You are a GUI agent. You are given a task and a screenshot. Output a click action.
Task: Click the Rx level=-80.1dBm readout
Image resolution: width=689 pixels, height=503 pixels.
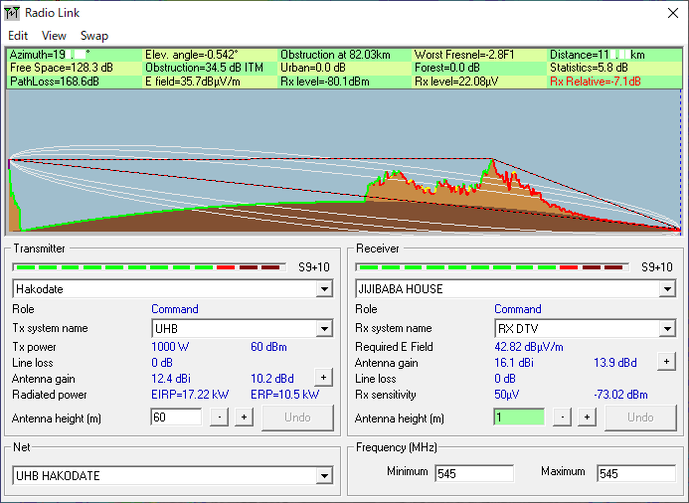point(325,81)
